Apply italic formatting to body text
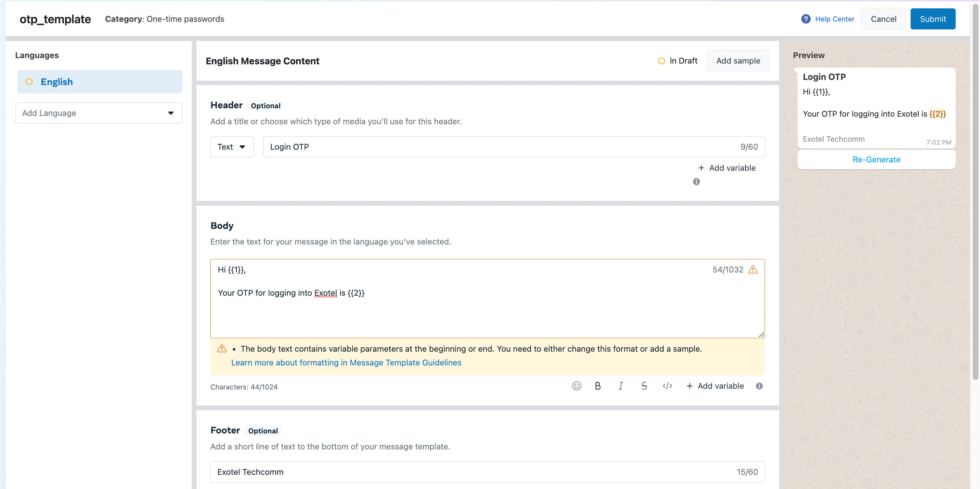980x489 pixels. (x=620, y=386)
